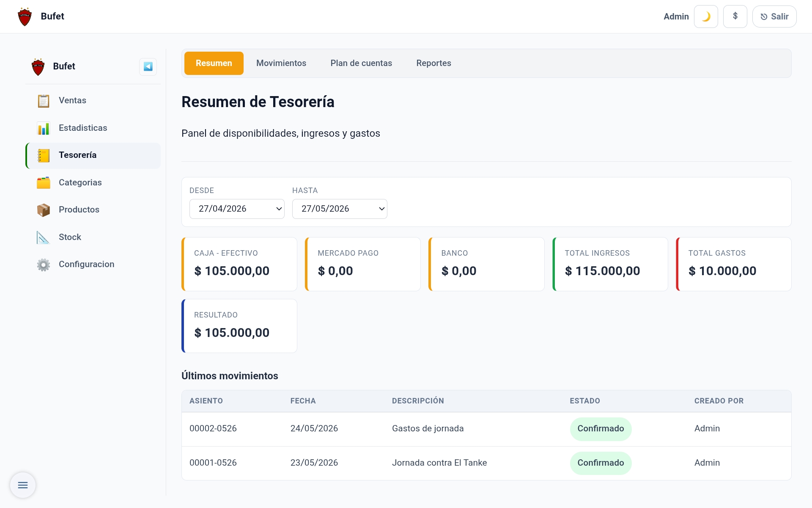Switch to the Resumen tab
This screenshot has height=508, width=812.
pyautogui.click(x=214, y=63)
